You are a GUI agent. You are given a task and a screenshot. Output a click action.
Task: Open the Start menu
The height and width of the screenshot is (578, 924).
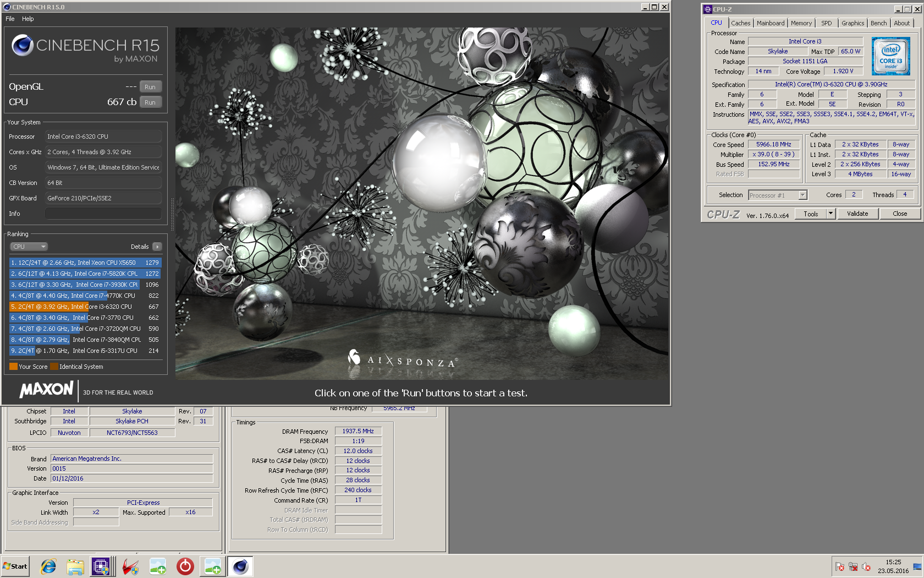[15, 566]
